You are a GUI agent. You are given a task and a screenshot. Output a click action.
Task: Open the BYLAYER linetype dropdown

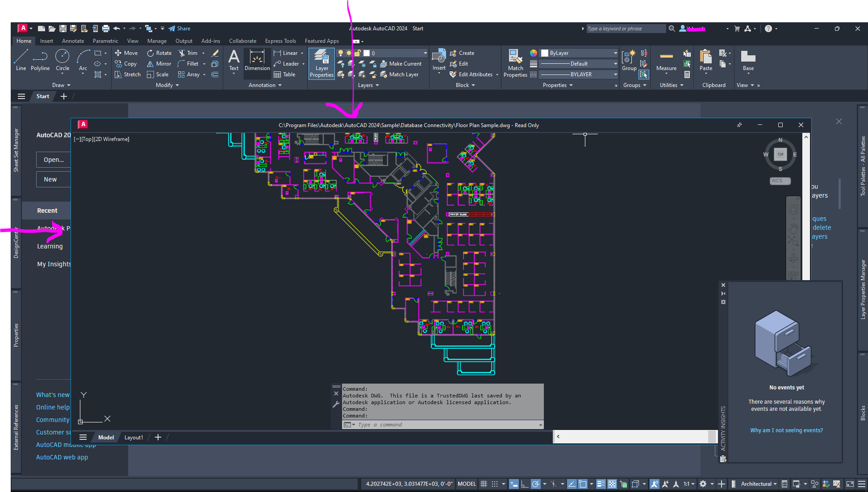coord(579,74)
